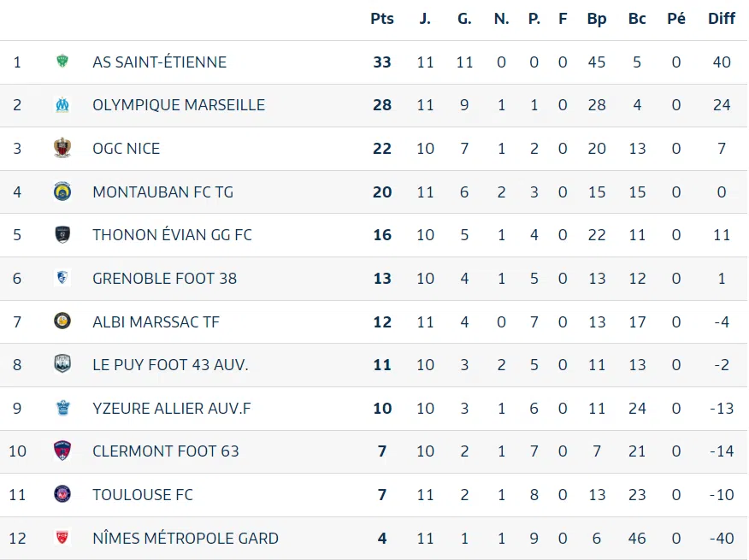749x560 pixels.
Task: Click the Yzeure Allier Auv.F logo
Action: pyautogui.click(x=62, y=408)
